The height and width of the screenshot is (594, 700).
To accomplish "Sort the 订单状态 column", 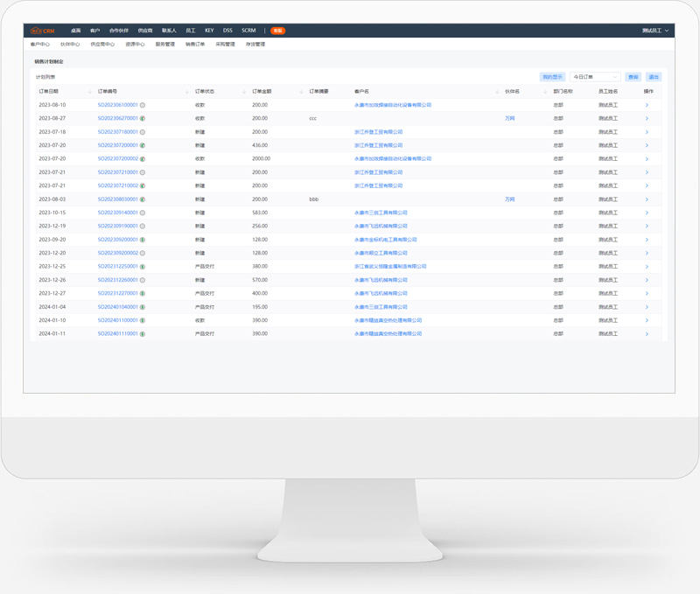I will tap(243, 92).
